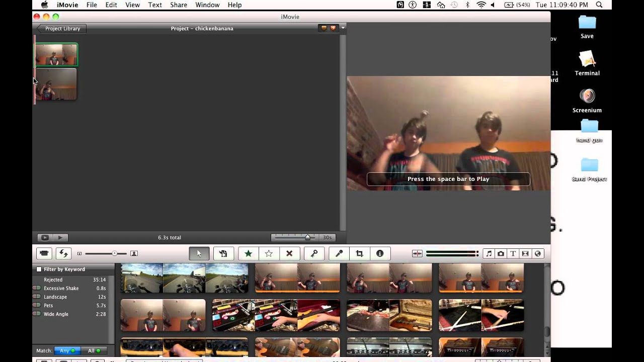
Task: Open the Text menu
Action: tap(155, 5)
